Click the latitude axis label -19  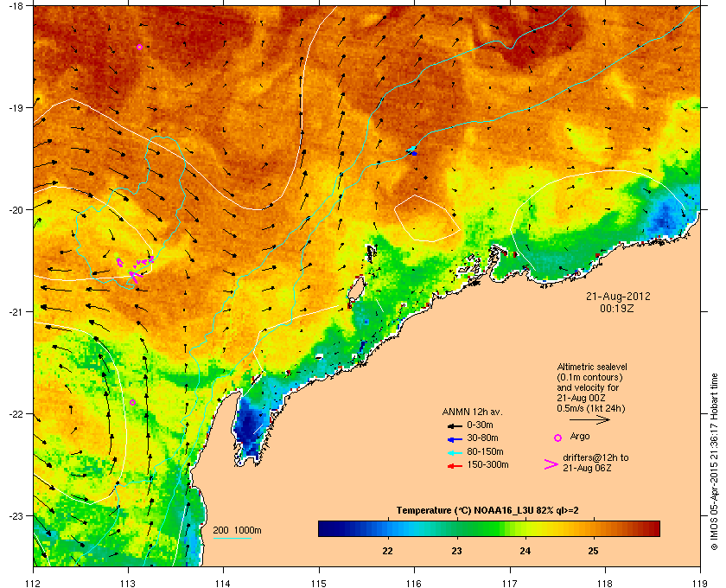tap(15, 107)
